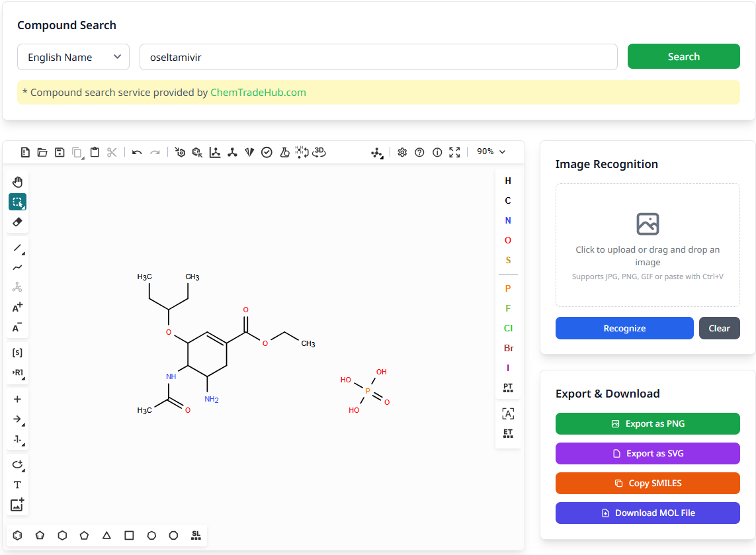The height and width of the screenshot is (555, 756).
Task: Select Chlorine atom Cl
Action: (508, 328)
